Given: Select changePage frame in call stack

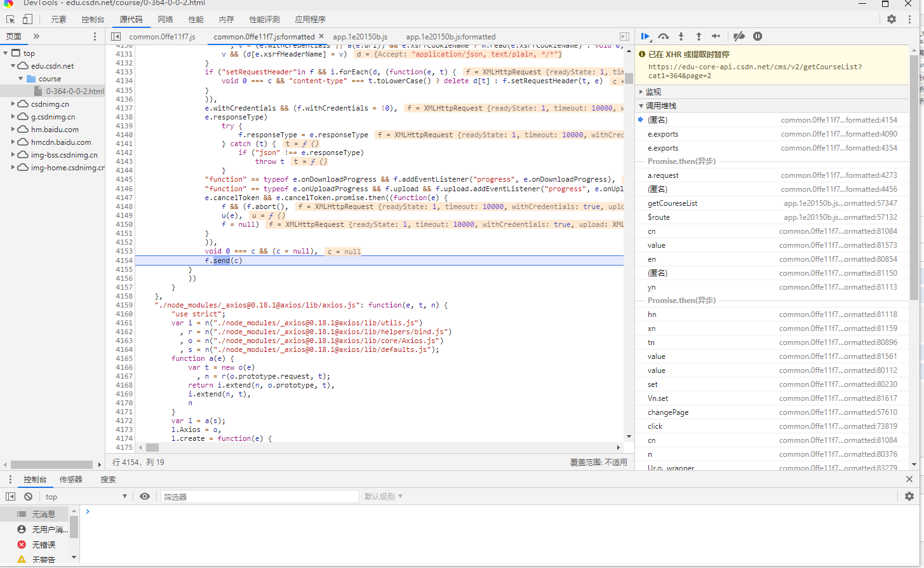Looking at the screenshot, I should (667, 412).
